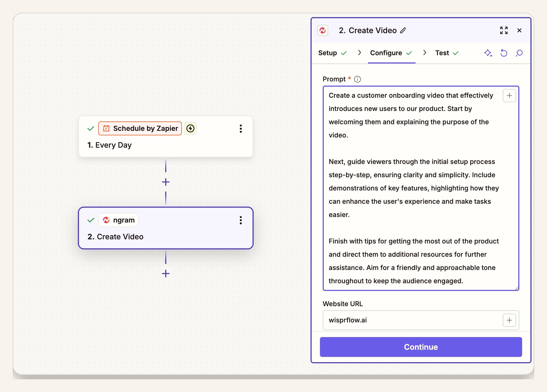Add a step after Create Video
547x392 pixels.
point(166,274)
